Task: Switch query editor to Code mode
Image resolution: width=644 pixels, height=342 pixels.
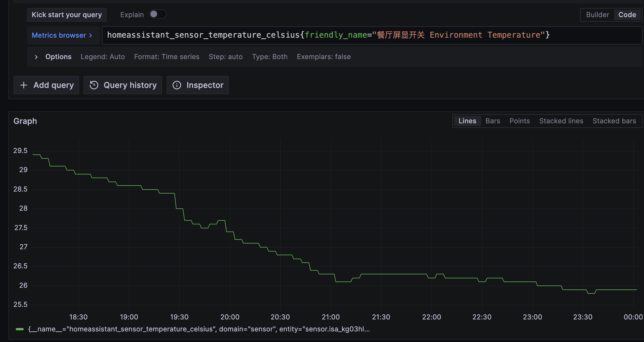Action: click(627, 15)
